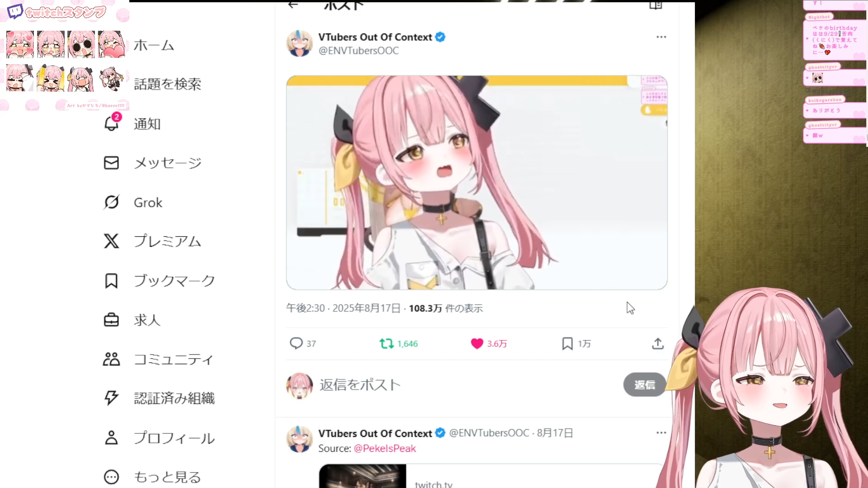Image resolution: width=868 pixels, height=488 pixels.
Task: Open the three-dot menu on the Source reply
Action: (661, 433)
